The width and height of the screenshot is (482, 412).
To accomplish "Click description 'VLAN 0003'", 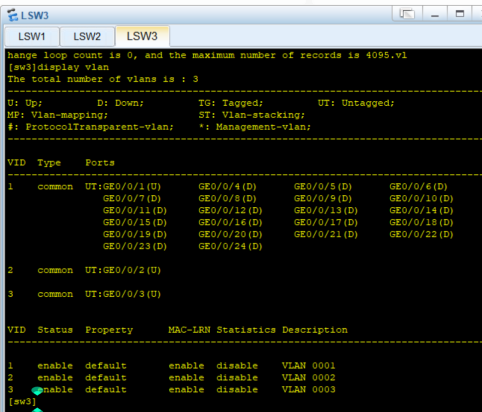I will [309, 390].
